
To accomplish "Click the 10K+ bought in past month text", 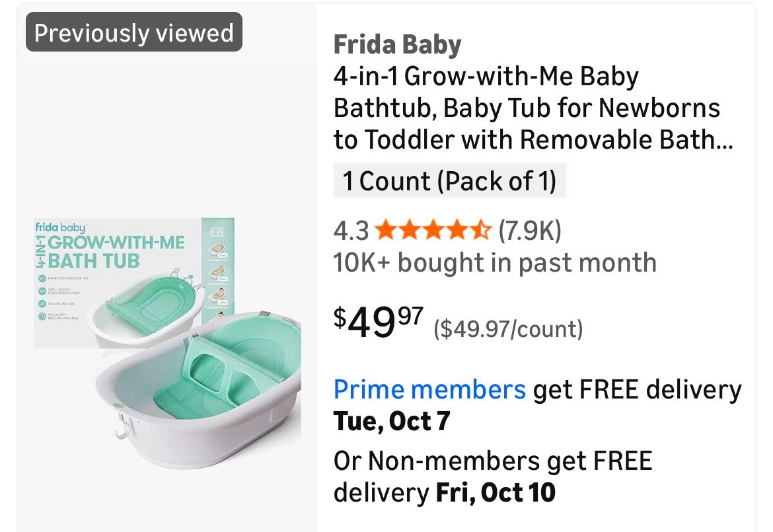I will click(495, 263).
